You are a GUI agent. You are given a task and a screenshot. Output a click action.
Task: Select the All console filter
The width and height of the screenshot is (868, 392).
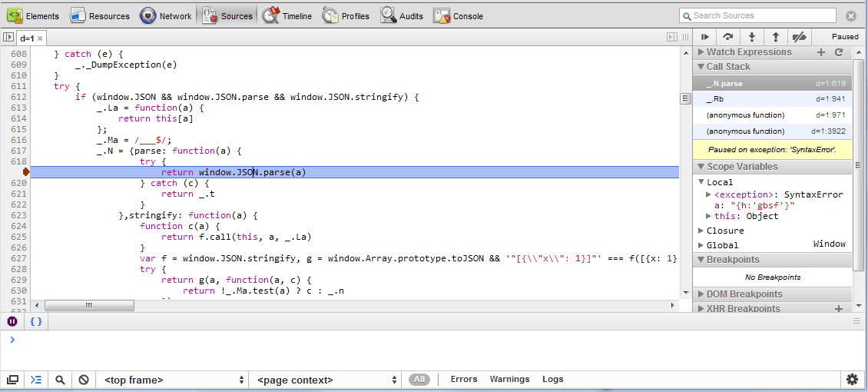click(419, 379)
